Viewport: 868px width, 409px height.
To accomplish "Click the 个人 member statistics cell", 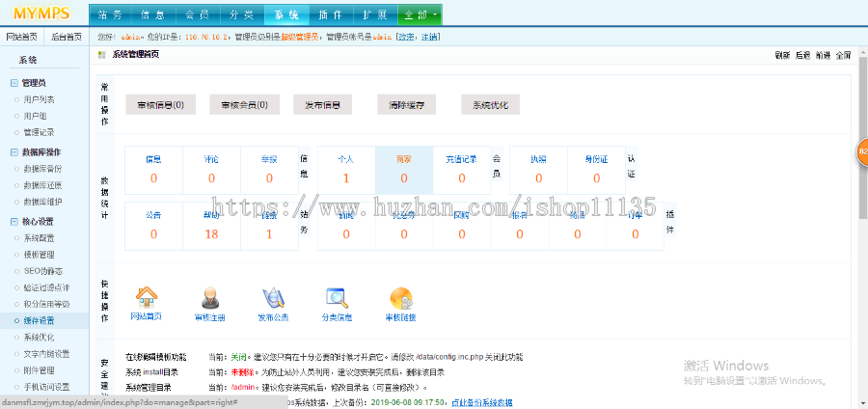I will click(x=346, y=170).
